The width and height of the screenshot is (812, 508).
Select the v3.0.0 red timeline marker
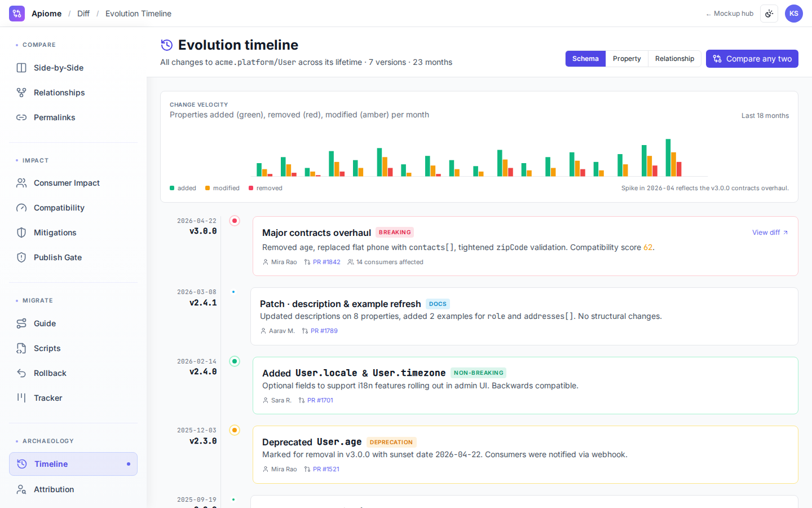click(235, 221)
